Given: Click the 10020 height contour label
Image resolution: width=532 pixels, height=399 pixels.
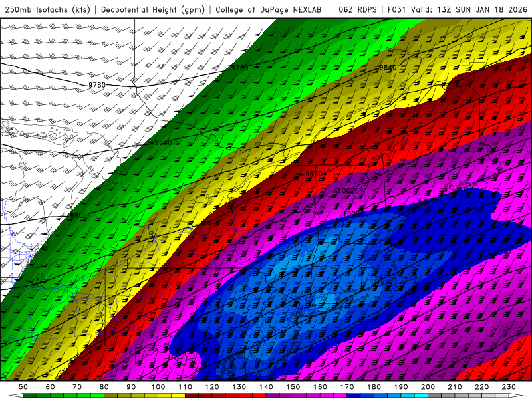Looking at the screenshot, I should click(348, 191).
